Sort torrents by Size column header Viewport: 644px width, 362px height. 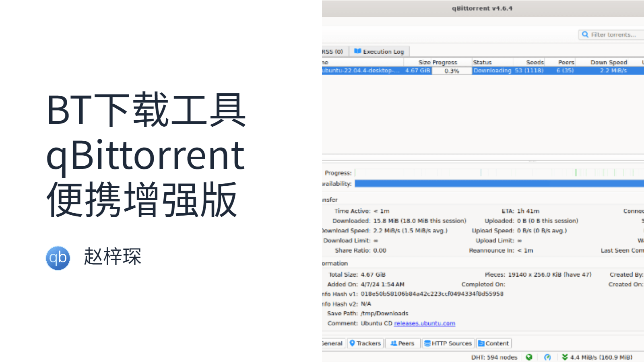tap(424, 62)
